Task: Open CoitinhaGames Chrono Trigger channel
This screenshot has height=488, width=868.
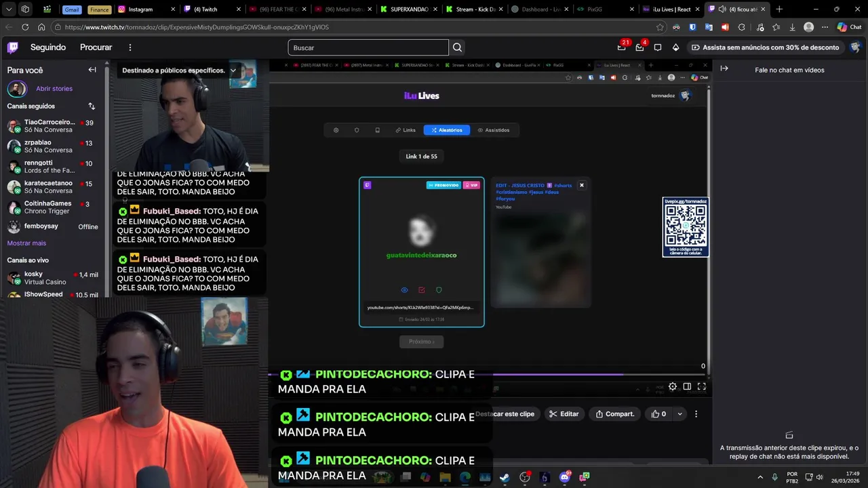Action: [54, 207]
